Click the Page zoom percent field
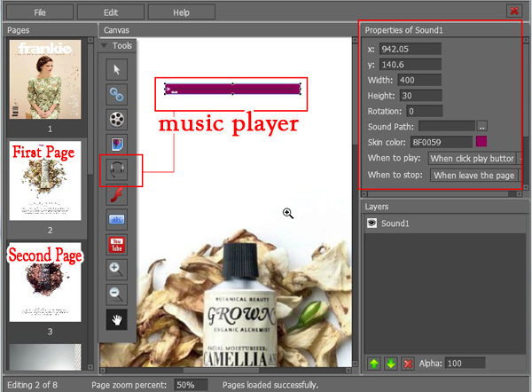This screenshot has width=532, height=392. click(191, 385)
